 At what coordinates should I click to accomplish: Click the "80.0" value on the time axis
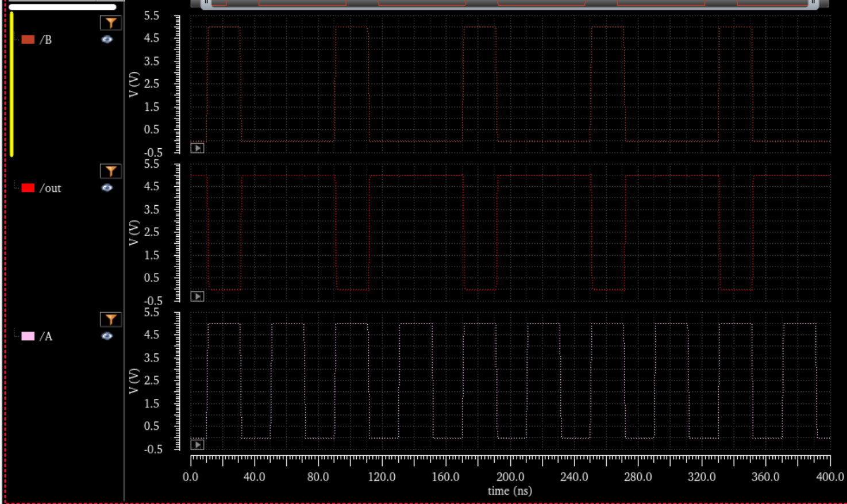tap(318, 477)
